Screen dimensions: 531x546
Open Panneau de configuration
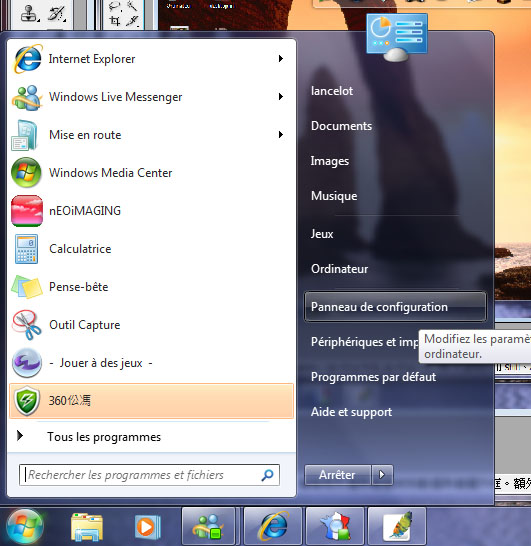coord(395,307)
